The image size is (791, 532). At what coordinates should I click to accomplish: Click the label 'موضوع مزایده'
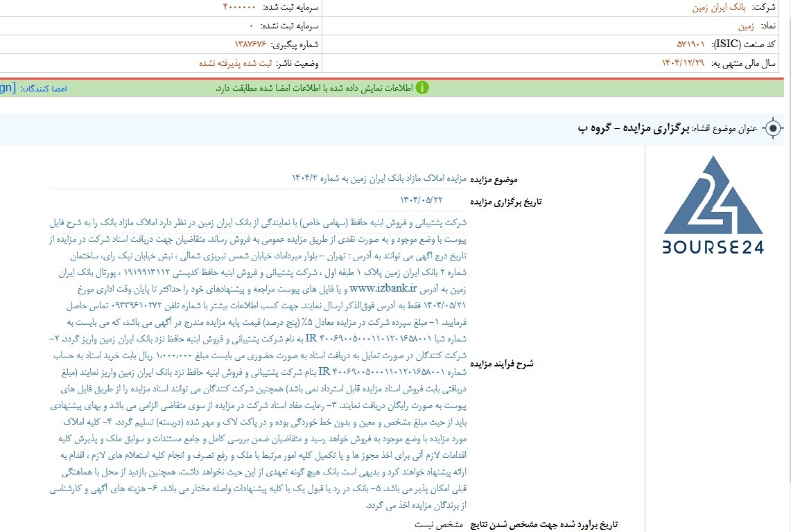494,179
